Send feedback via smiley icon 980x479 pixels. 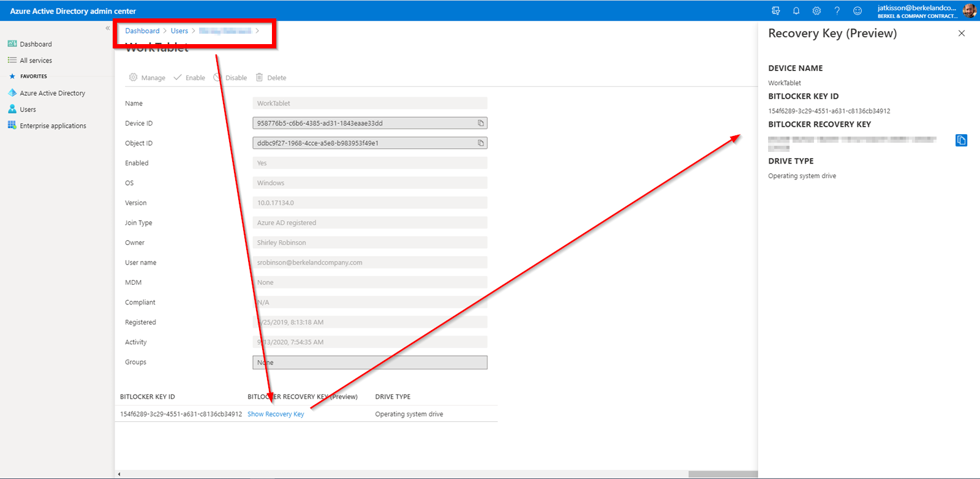858,10
